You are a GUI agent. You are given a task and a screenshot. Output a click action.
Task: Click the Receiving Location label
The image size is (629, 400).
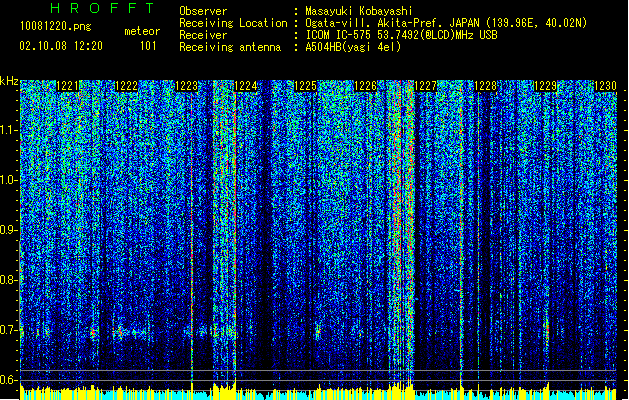[x=233, y=23]
